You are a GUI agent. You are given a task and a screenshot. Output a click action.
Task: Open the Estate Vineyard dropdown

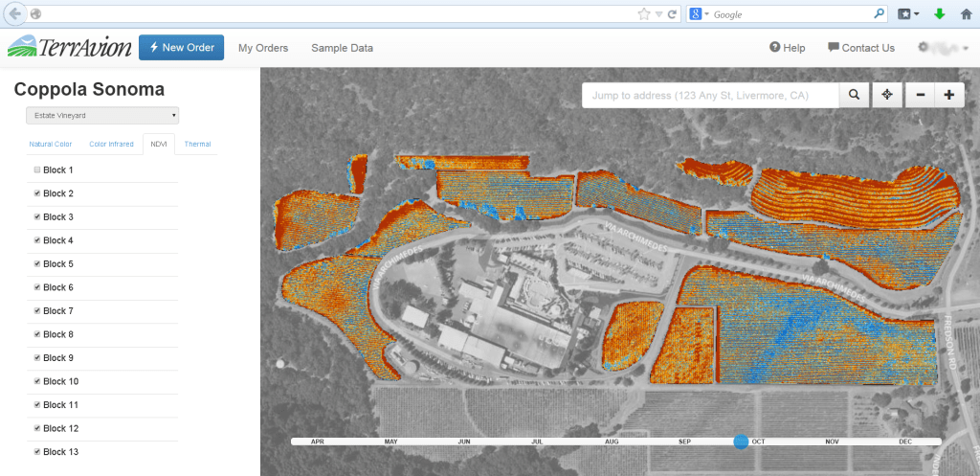pyautogui.click(x=101, y=116)
